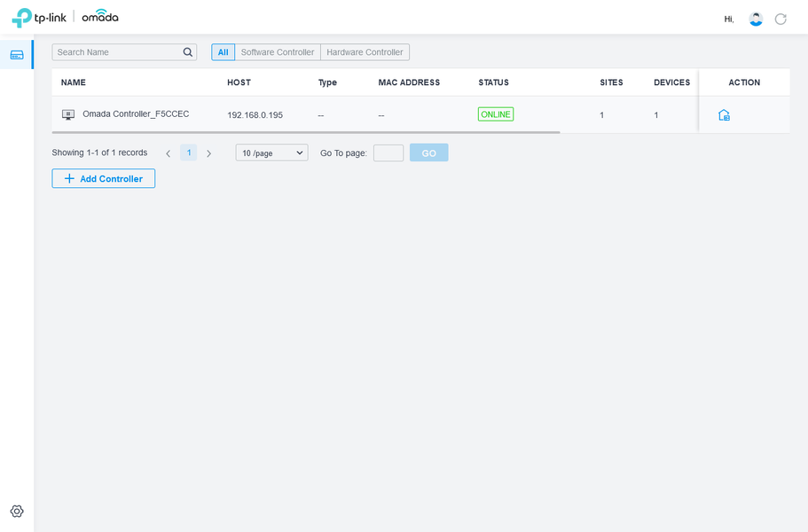808x532 pixels.
Task: Open the 10 /page dropdown
Action: [x=271, y=153]
